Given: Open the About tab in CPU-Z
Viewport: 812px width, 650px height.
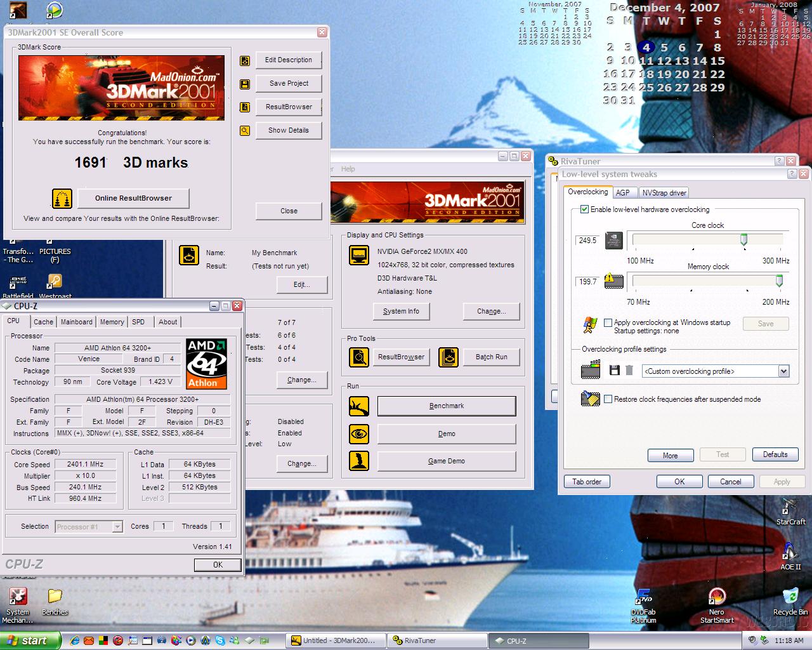Looking at the screenshot, I should [x=168, y=322].
